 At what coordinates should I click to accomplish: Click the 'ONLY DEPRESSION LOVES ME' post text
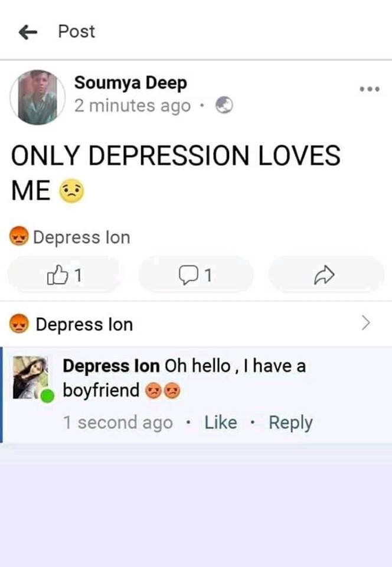175,173
